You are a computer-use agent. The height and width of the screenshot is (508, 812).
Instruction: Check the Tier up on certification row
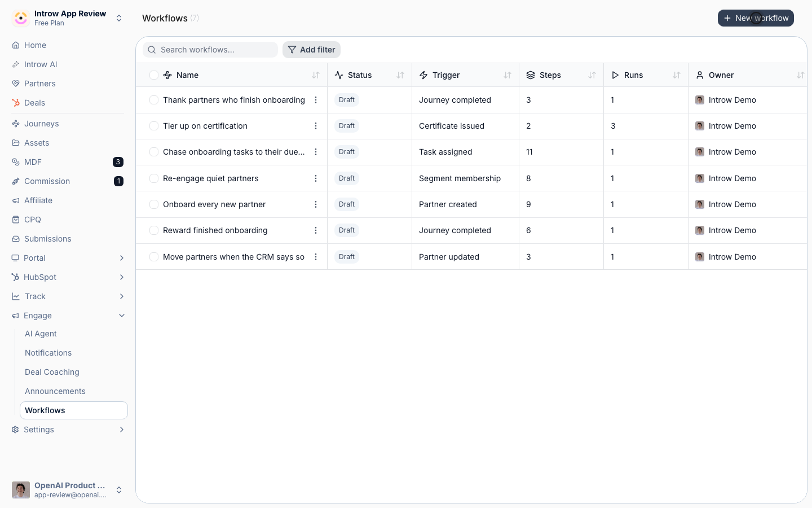click(154, 126)
